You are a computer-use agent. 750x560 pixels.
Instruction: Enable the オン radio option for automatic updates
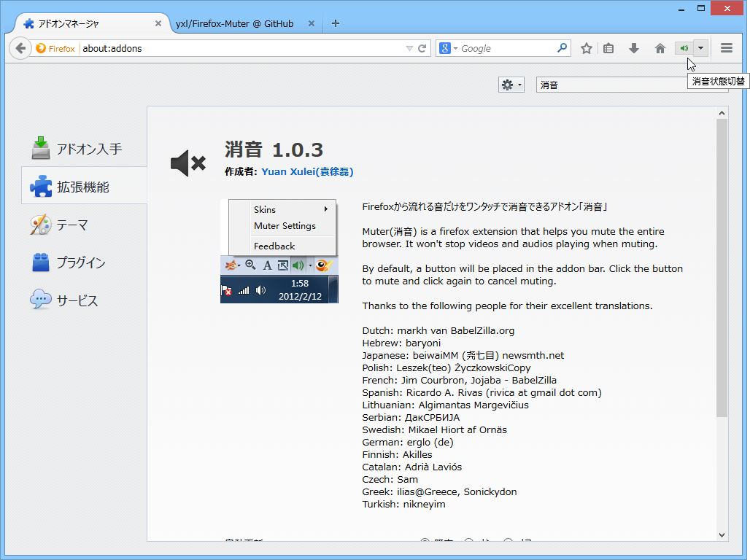(x=467, y=540)
